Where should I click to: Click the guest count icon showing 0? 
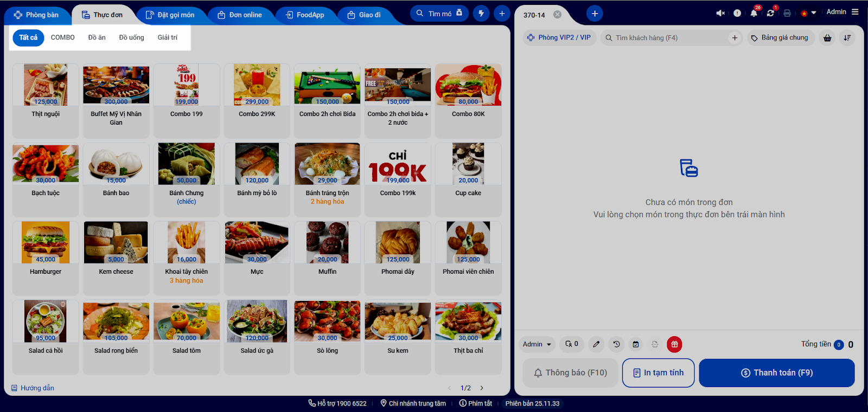(572, 344)
